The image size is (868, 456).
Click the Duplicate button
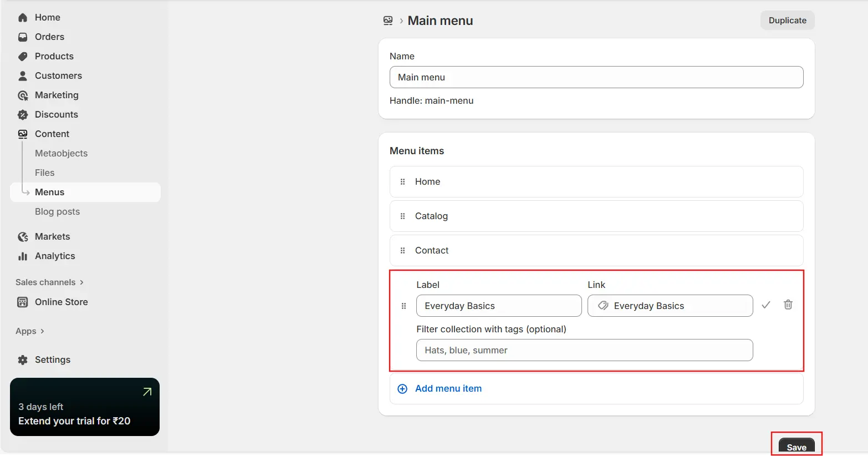pos(787,21)
